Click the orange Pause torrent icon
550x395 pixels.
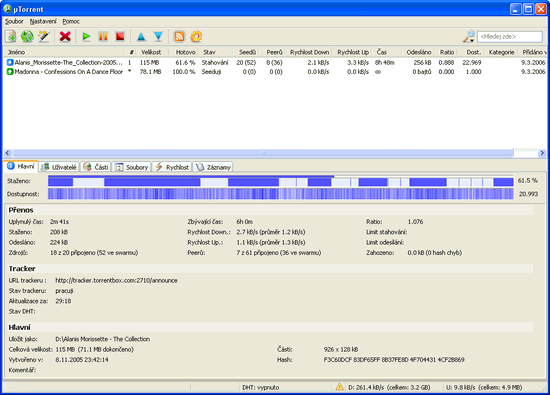[103, 36]
